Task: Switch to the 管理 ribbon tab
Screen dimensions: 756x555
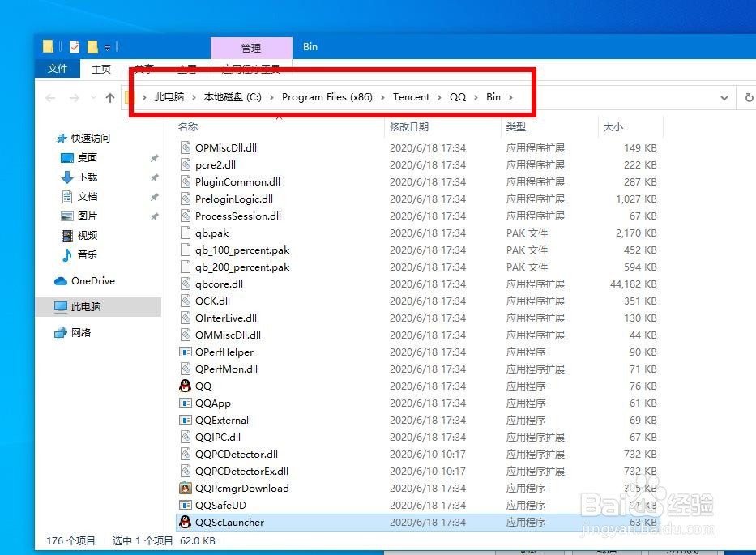Action: [251, 49]
